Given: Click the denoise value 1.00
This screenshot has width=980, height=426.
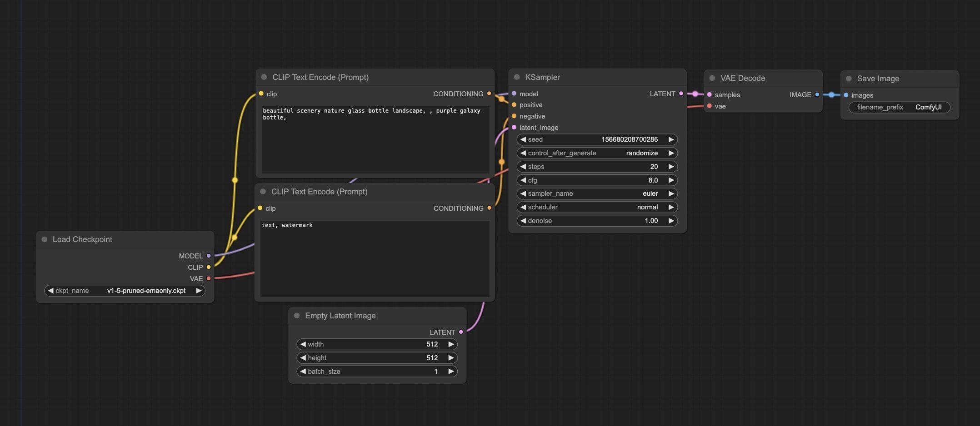Looking at the screenshot, I should click(651, 221).
